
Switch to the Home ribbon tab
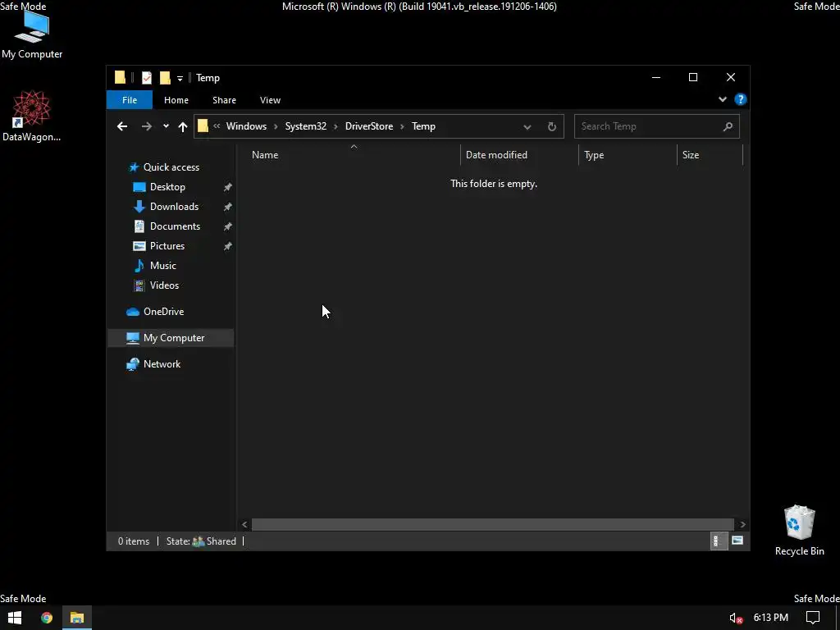pyautogui.click(x=176, y=100)
